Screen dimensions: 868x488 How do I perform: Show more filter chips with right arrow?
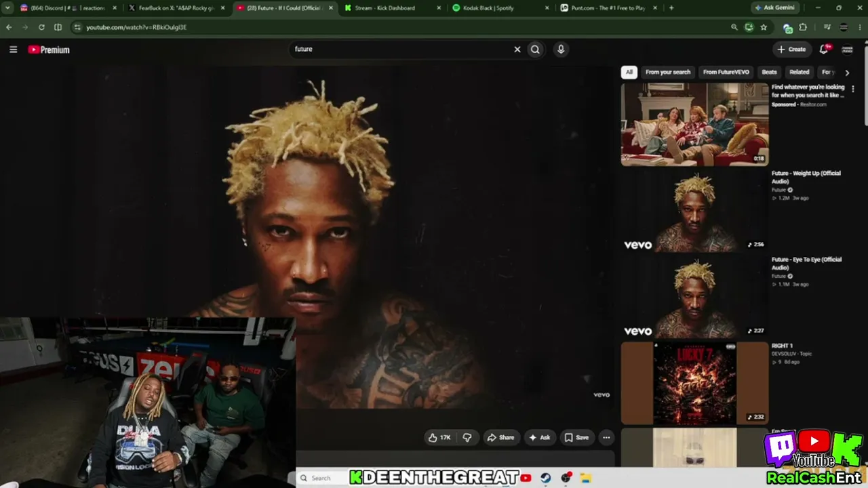pos(847,73)
